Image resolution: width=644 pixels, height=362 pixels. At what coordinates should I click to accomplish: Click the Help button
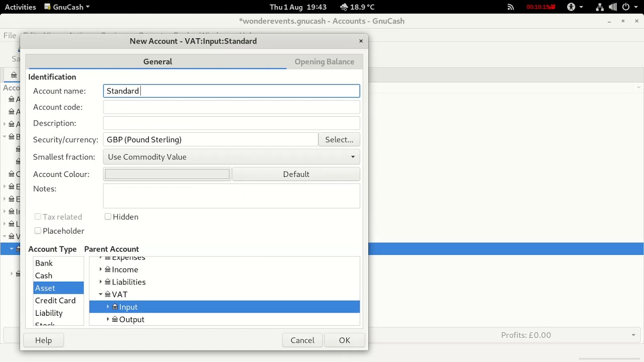43,340
